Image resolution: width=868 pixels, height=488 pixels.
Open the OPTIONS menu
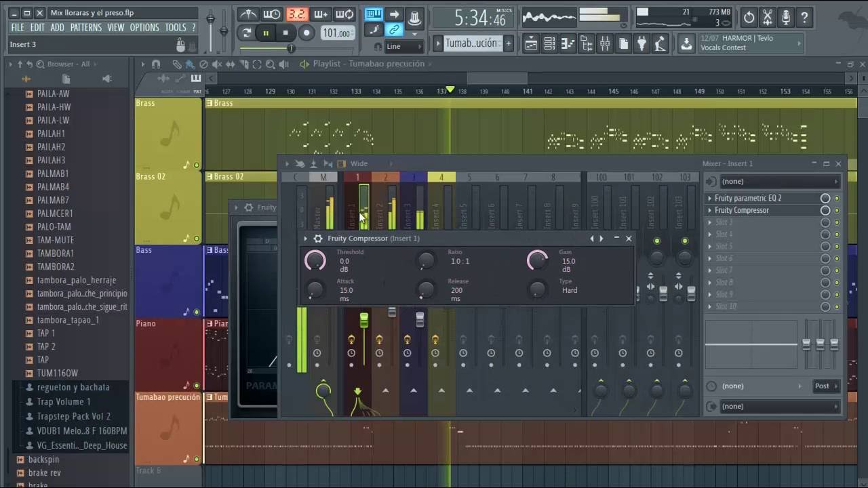[x=144, y=28]
